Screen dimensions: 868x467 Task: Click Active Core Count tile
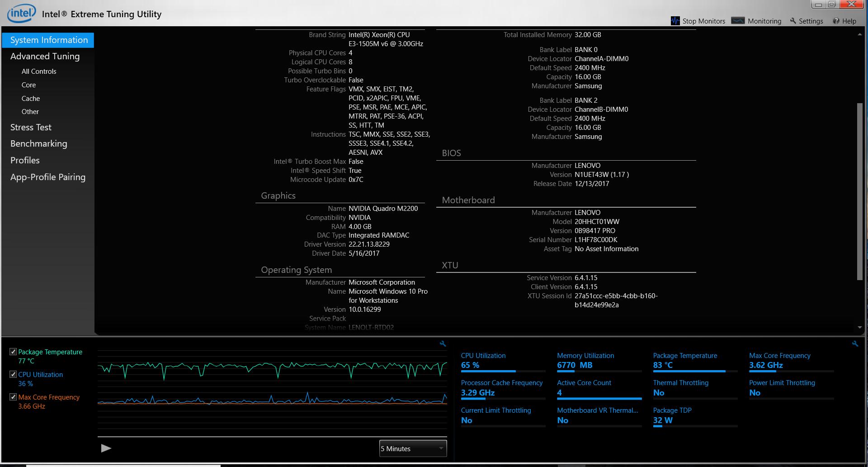tap(599, 389)
